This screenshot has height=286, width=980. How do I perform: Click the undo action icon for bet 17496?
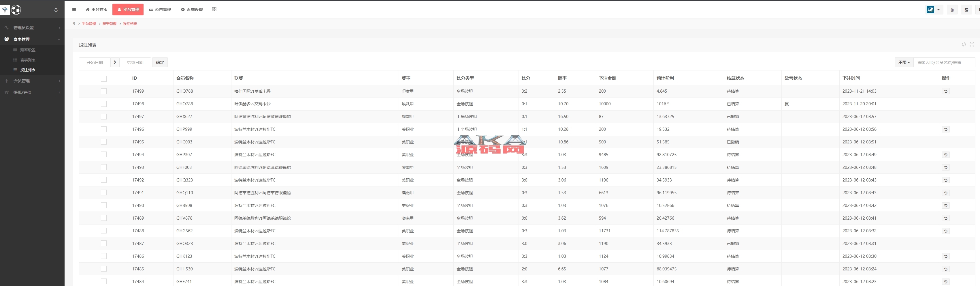(x=945, y=130)
